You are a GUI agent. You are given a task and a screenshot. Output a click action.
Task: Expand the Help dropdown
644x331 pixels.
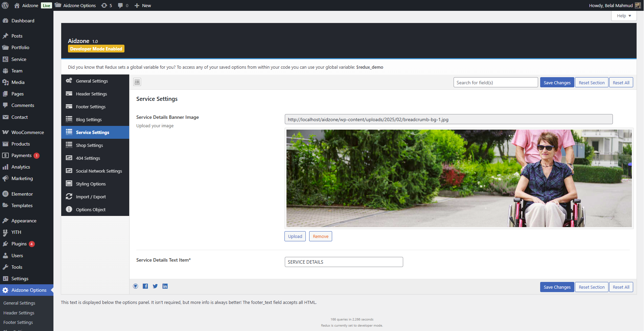point(624,16)
